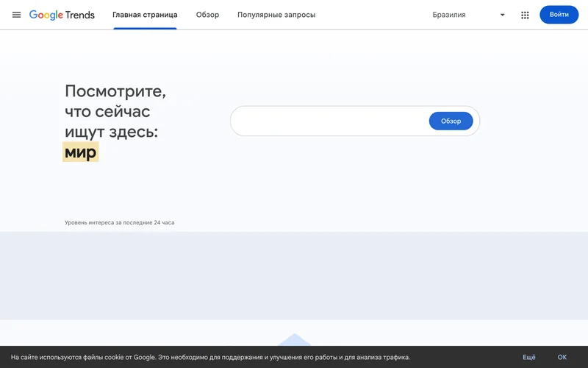Viewport: 588px width, 368px height.
Task: Click the highlighted word мир
Action: tap(81, 152)
